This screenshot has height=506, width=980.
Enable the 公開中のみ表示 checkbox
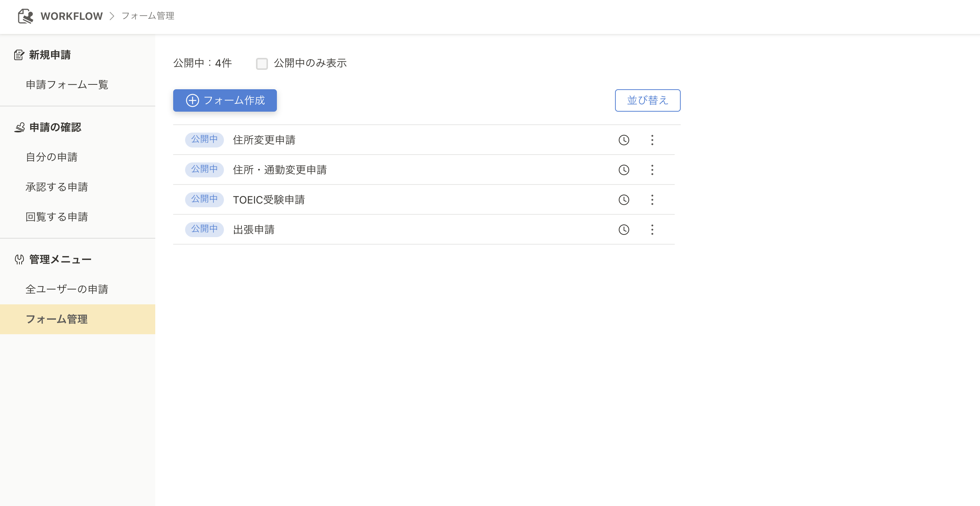click(262, 63)
